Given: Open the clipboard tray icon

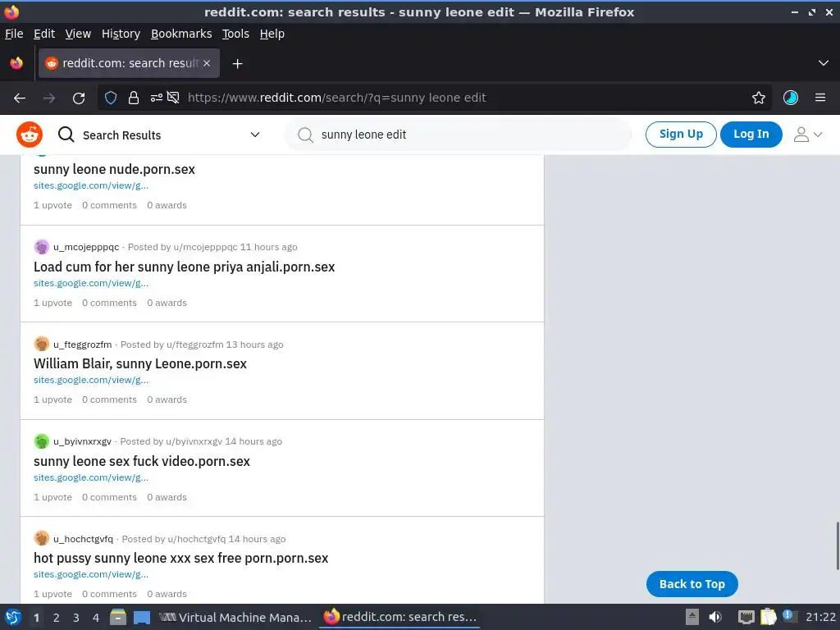Looking at the screenshot, I should point(768,617).
